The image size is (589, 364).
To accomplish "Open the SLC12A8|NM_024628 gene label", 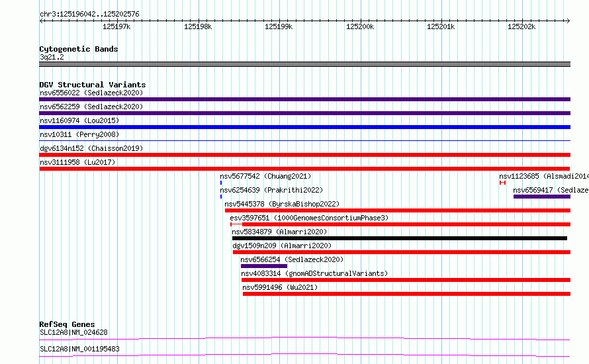I will pos(73,332).
